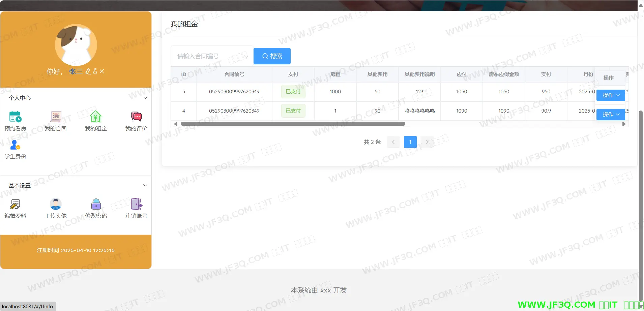644x311 pixels.
Task: Collapse the 个人中心 section
Action: click(145, 98)
